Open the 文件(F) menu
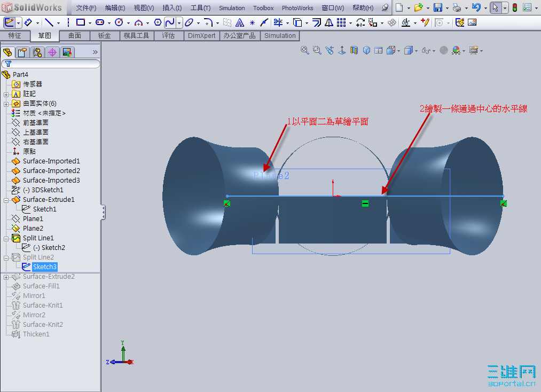The height and width of the screenshot is (392, 541). tap(86, 8)
